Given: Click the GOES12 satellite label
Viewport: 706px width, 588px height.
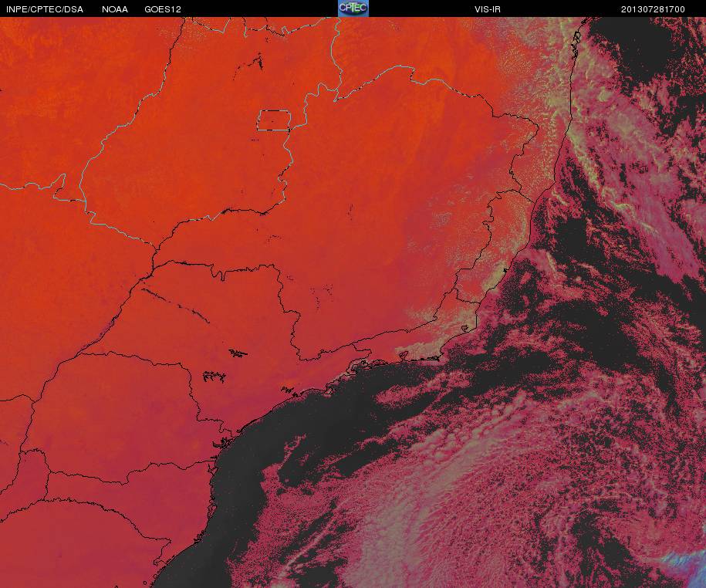Looking at the screenshot, I should (x=163, y=9).
